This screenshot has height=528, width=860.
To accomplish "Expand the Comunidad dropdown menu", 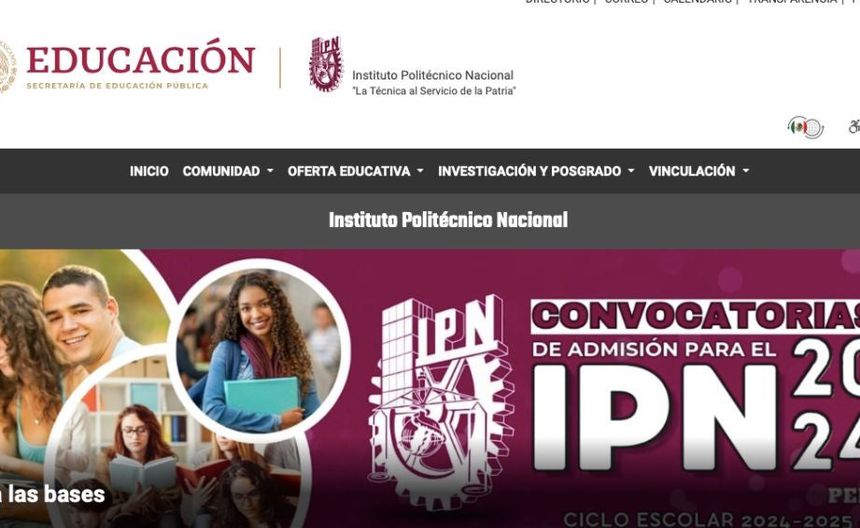I will (x=228, y=171).
